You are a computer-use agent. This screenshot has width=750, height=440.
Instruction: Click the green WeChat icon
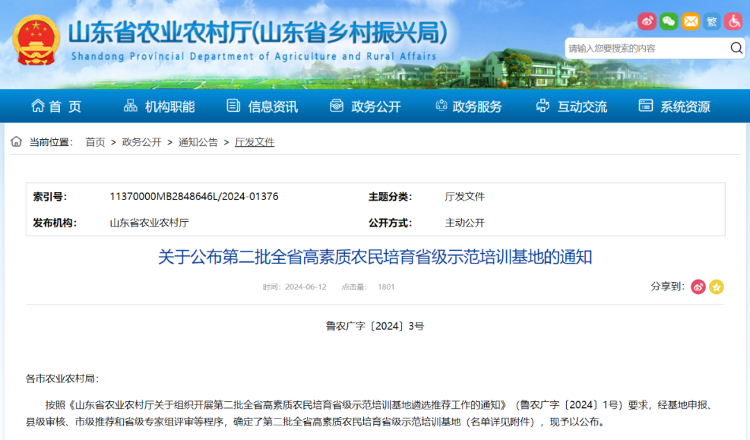coord(668,21)
